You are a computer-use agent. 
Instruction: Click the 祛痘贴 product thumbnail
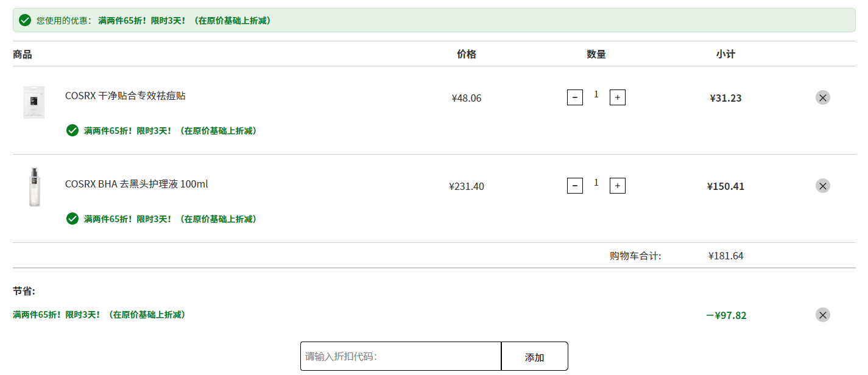(34, 102)
